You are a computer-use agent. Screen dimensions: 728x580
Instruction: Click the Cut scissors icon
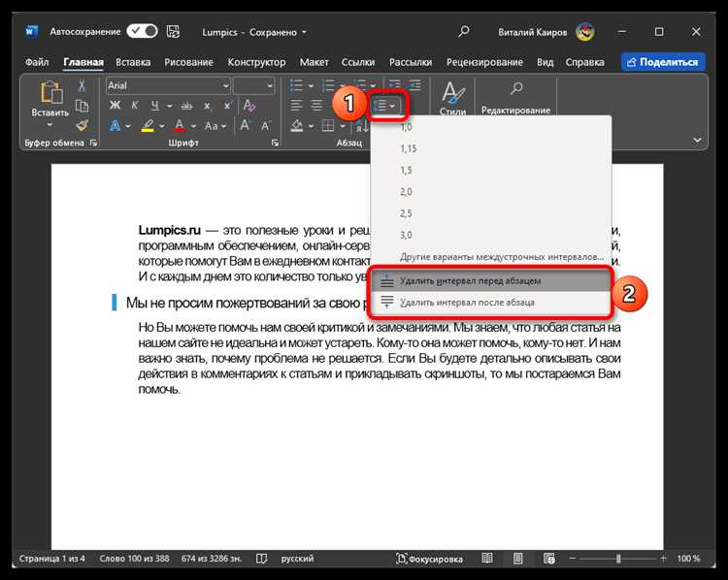click(82, 85)
